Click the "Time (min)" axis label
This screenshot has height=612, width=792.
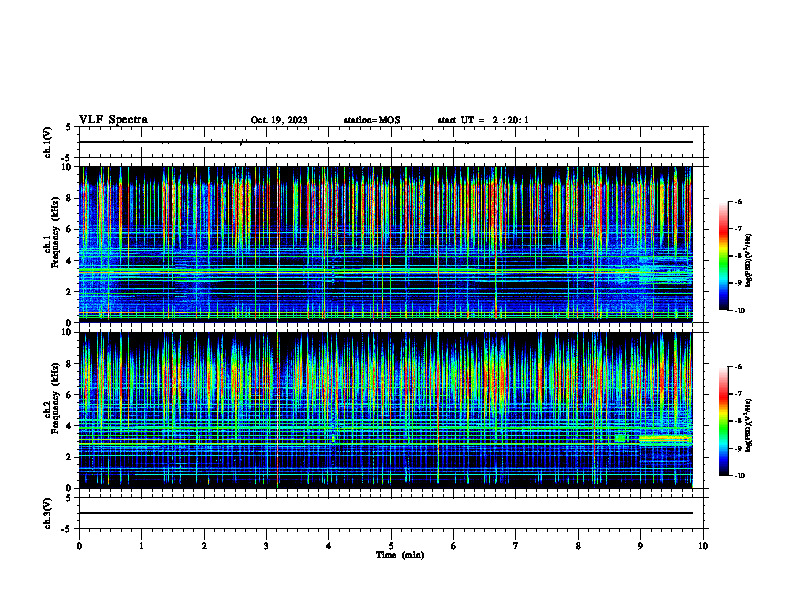tap(400, 555)
